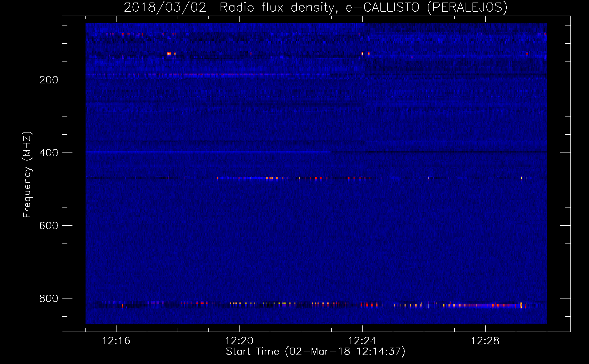This screenshot has width=589, height=364.
Task: Click the 'Start Time (02-Mar-18 12:14:37)' label
Action: (316, 352)
